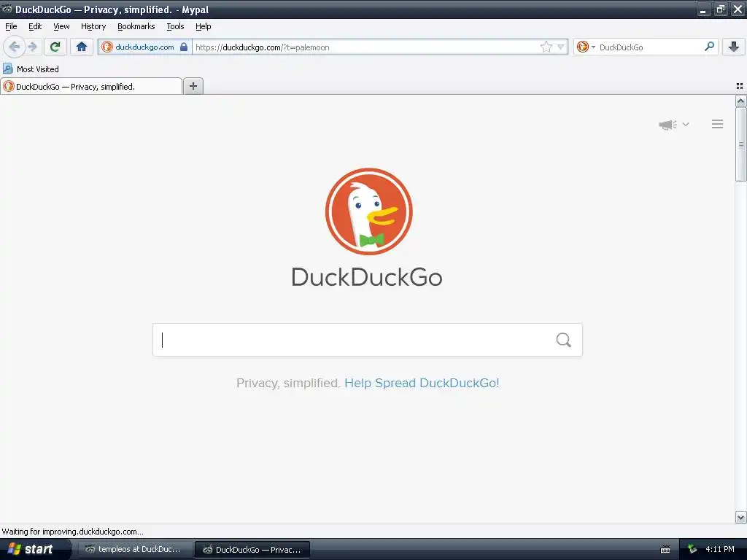Switch to the templeos at DuckDuc... taskbar window
The width and height of the screenshot is (747, 560).
pos(135,549)
